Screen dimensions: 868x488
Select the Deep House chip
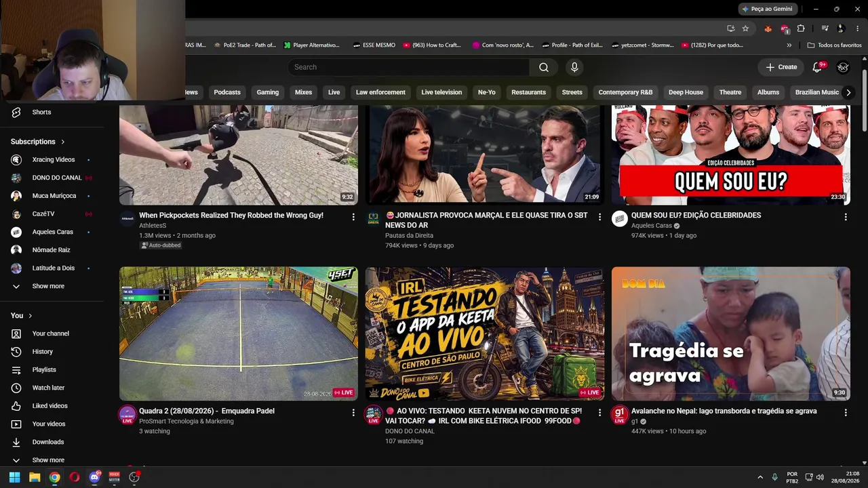pyautogui.click(x=686, y=92)
